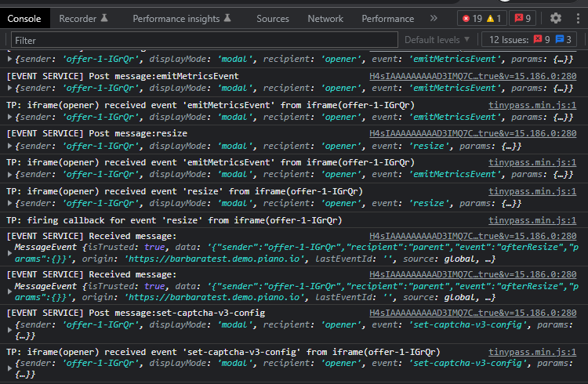Click '[EVENT SERVICE] Post message:resize' text
Screen dimensions: 588x384
point(96,133)
